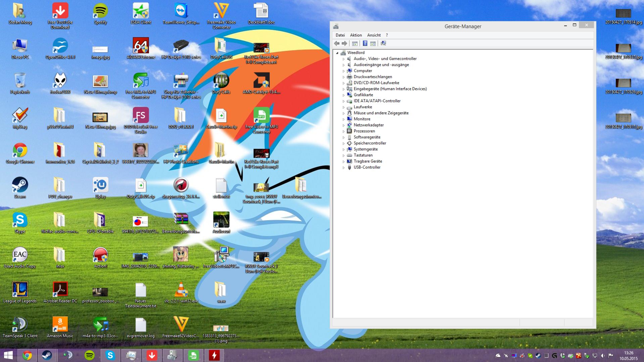Select the Speichercontroller entry

[370, 143]
